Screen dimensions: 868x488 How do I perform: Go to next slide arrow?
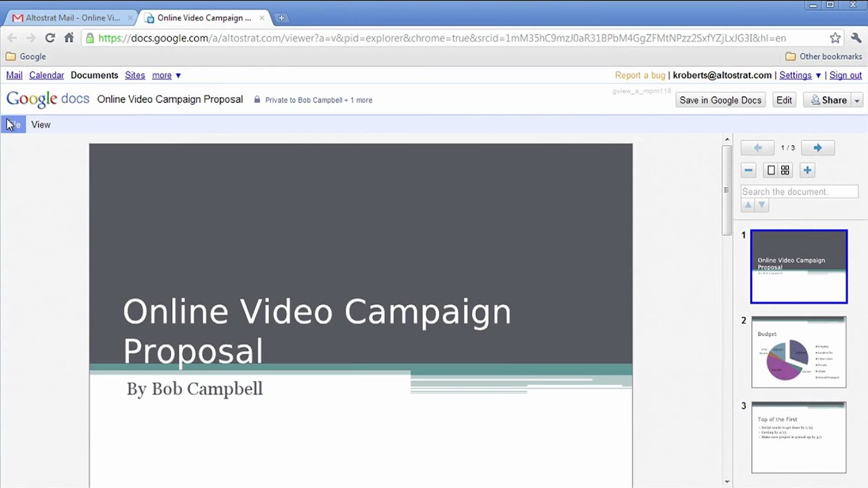click(817, 148)
